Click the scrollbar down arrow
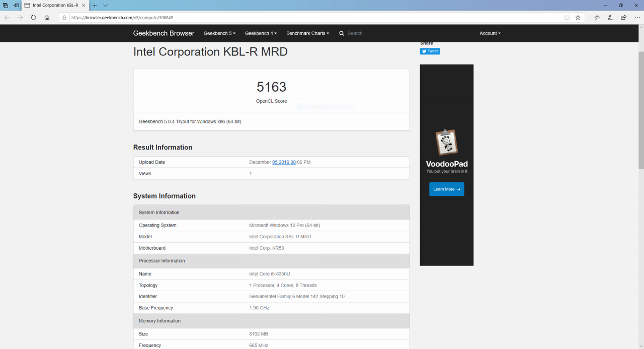The height and width of the screenshot is (349, 644). click(641, 346)
